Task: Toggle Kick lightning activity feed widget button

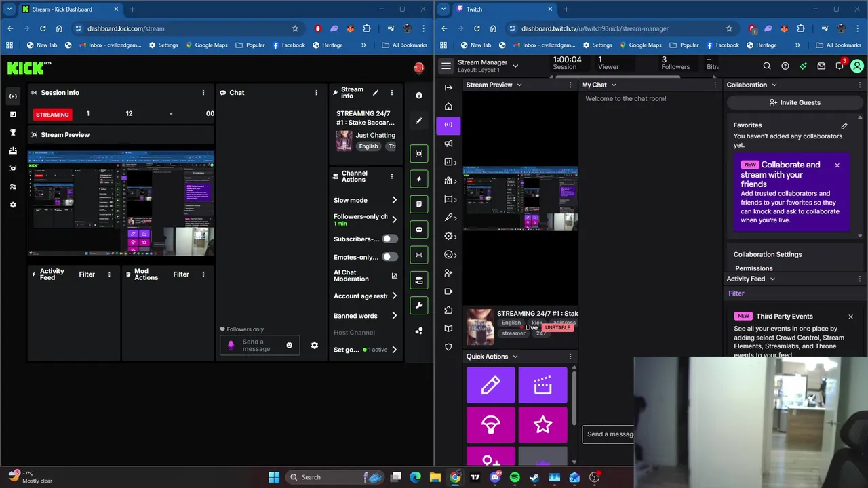Action: point(419,179)
